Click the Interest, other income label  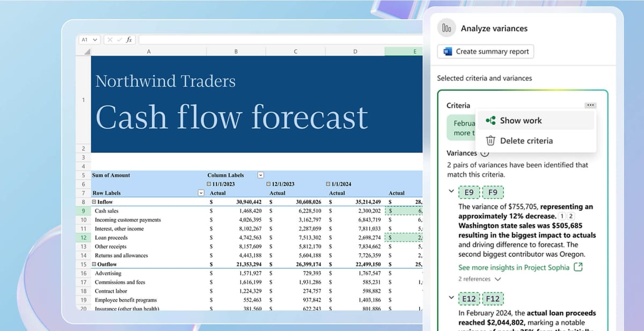[x=119, y=229]
